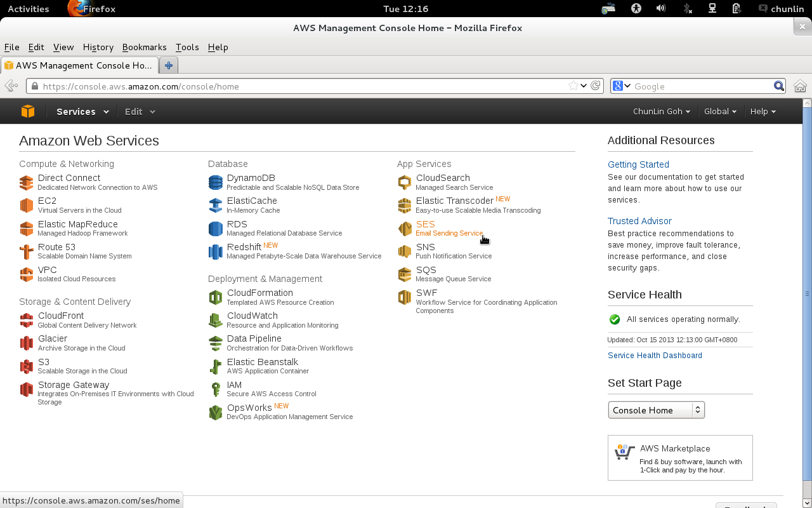
Task: Click the EC2 service icon
Action: pyautogui.click(x=26, y=205)
